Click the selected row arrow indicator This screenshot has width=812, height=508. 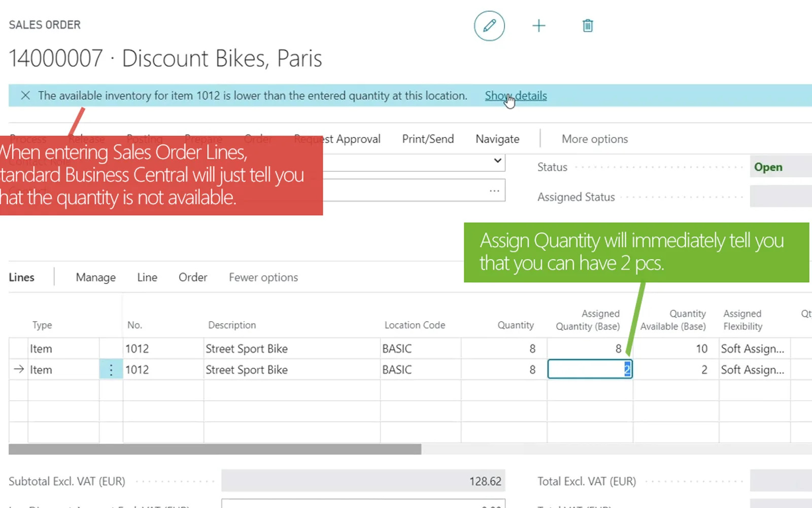coord(19,369)
